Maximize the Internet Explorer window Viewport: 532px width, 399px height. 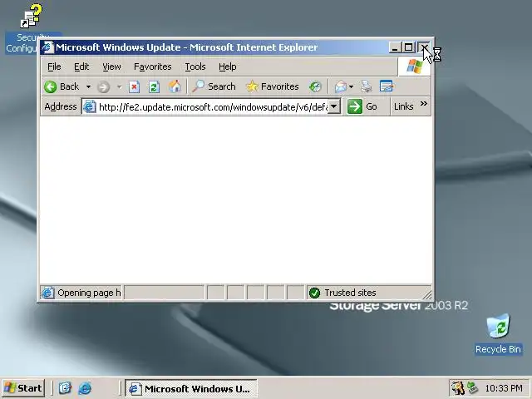[408, 47]
